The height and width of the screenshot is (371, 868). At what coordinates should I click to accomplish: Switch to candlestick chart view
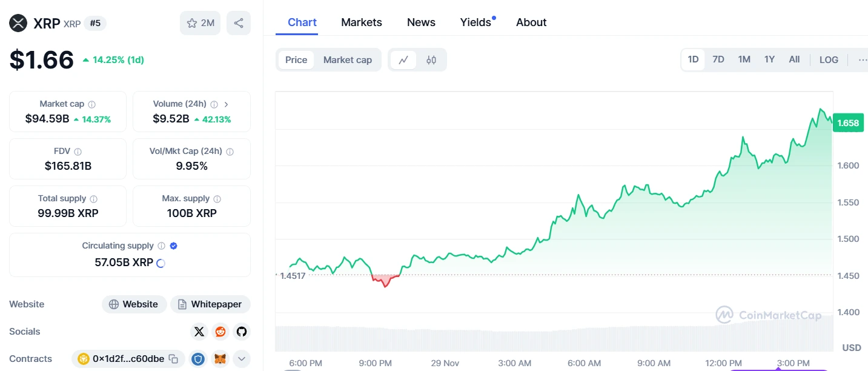click(x=431, y=60)
